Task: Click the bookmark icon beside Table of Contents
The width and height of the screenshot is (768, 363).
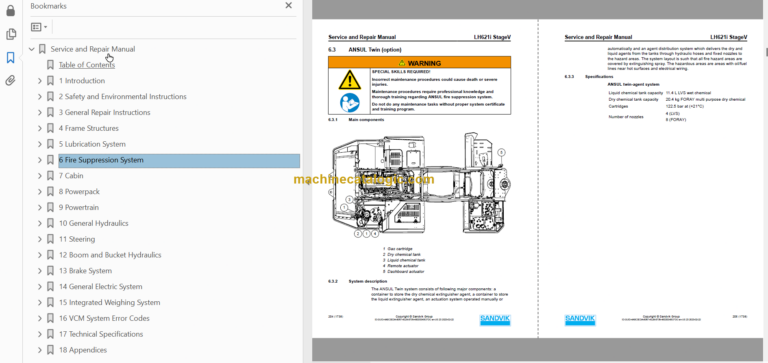Action: tap(50, 65)
